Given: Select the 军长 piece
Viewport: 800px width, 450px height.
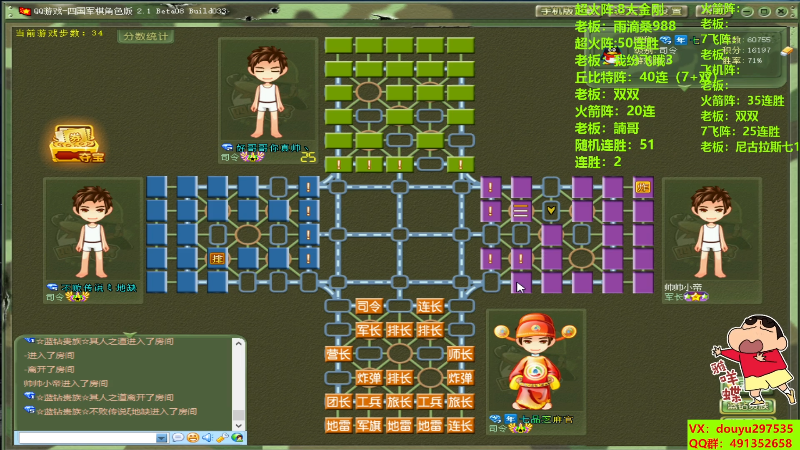Looking at the screenshot, I should [x=368, y=330].
